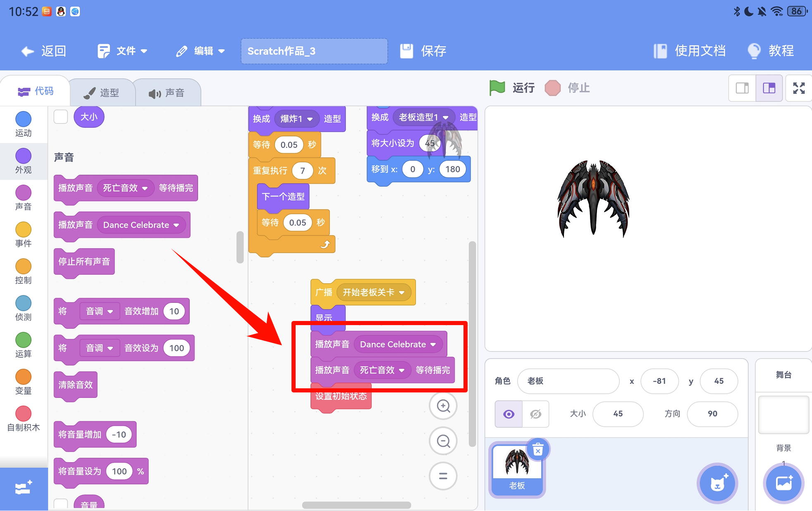Enter fullscreen stage mode
The image size is (812, 511).
point(799,88)
